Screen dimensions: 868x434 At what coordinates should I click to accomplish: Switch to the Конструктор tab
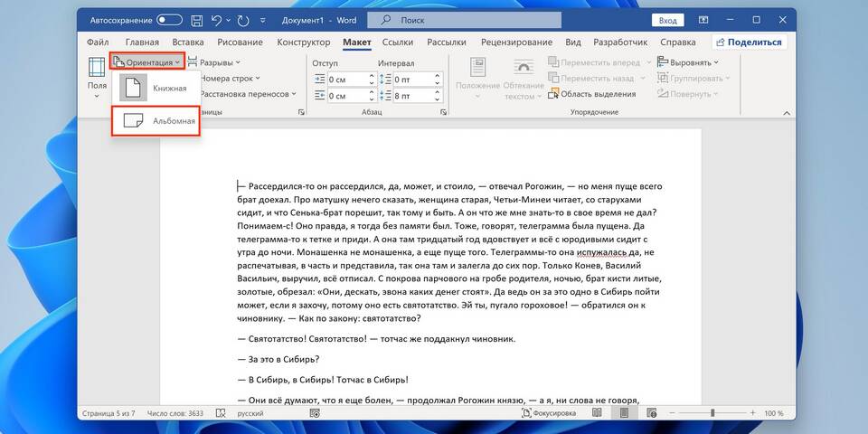point(304,42)
